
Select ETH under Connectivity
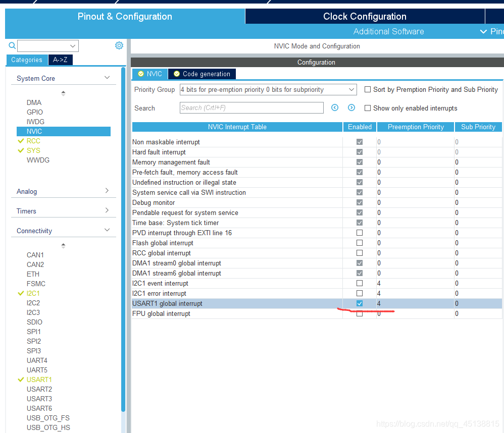33,274
